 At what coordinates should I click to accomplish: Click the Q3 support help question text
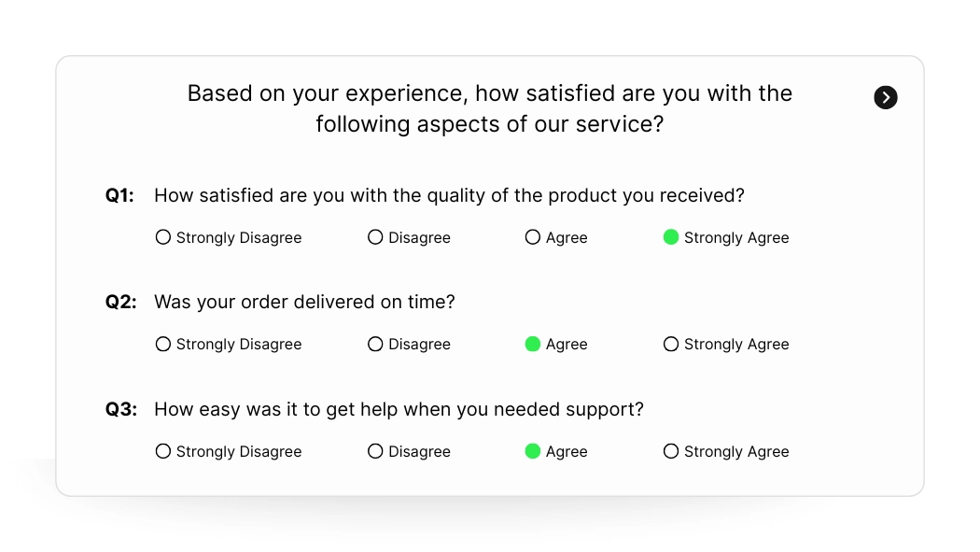pos(399,409)
